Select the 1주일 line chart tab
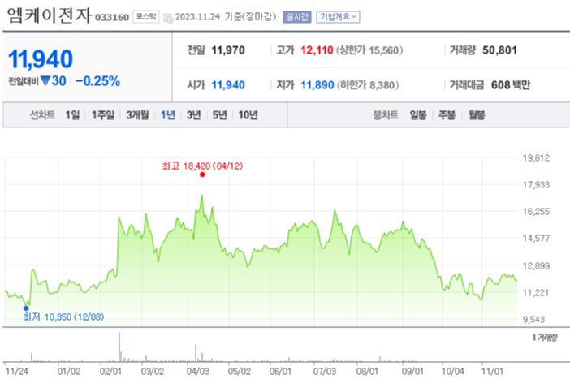This screenshot has height=392, width=570. pyautogui.click(x=103, y=115)
